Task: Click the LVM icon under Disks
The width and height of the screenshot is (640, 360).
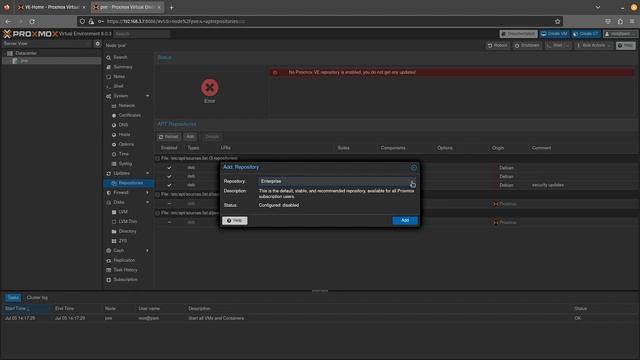Action: click(114, 212)
